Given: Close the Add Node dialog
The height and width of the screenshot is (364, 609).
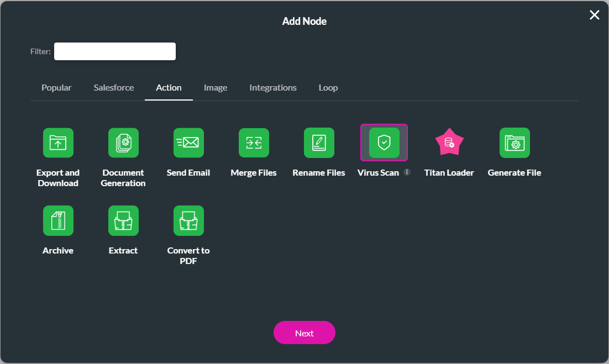Looking at the screenshot, I should coord(594,15).
